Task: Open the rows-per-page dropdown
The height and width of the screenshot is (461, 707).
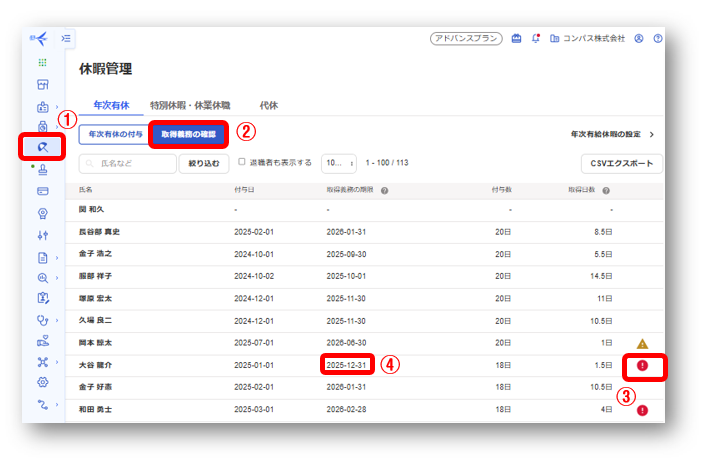Action: coord(339,163)
